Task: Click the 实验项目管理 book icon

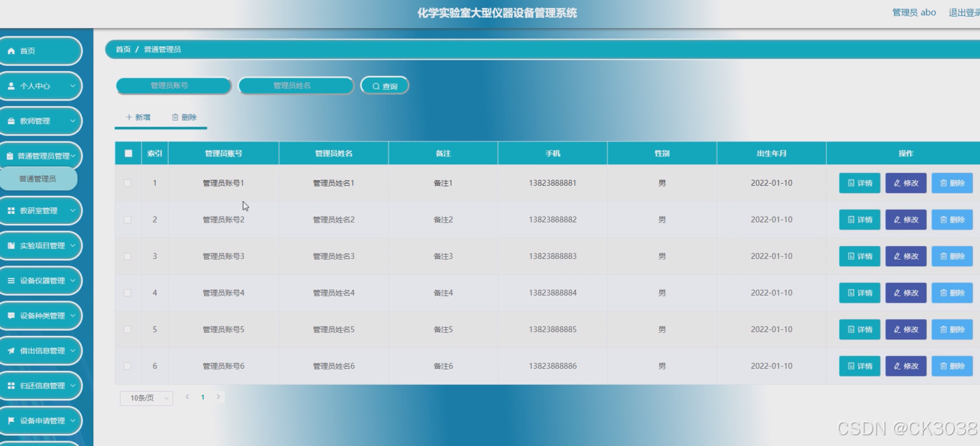Action: click(11, 245)
